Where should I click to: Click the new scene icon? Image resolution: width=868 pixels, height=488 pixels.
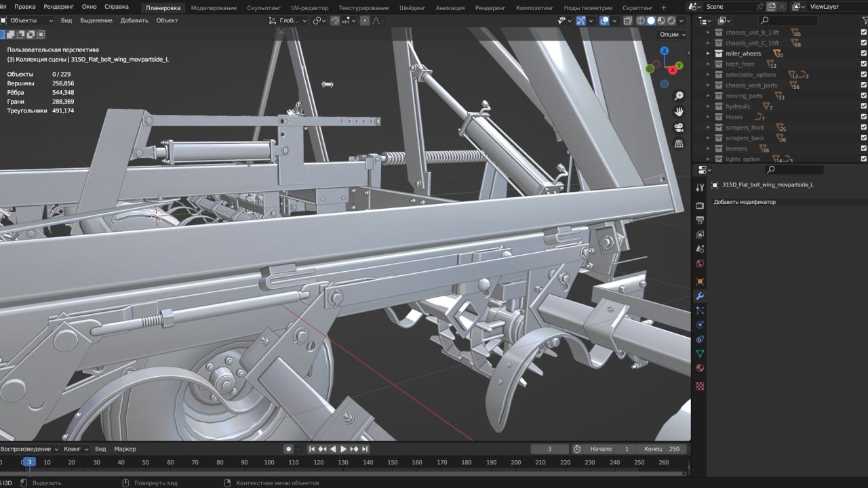(x=771, y=7)
